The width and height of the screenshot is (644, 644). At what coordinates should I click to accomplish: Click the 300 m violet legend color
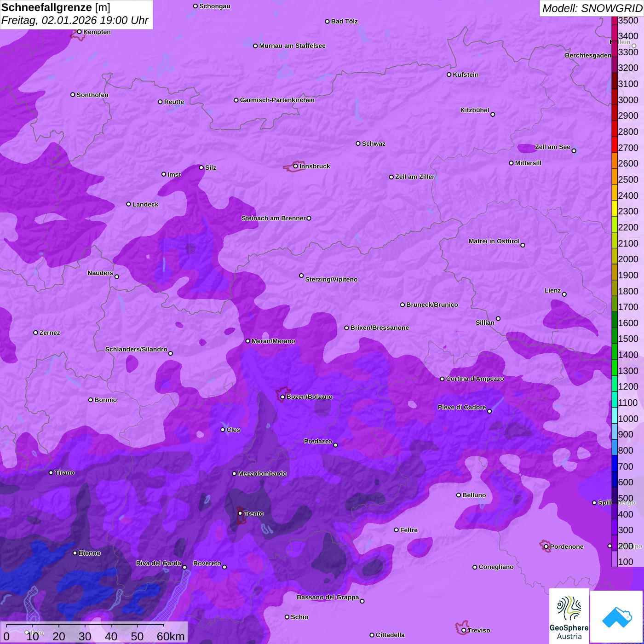click(x=615, y=527)
